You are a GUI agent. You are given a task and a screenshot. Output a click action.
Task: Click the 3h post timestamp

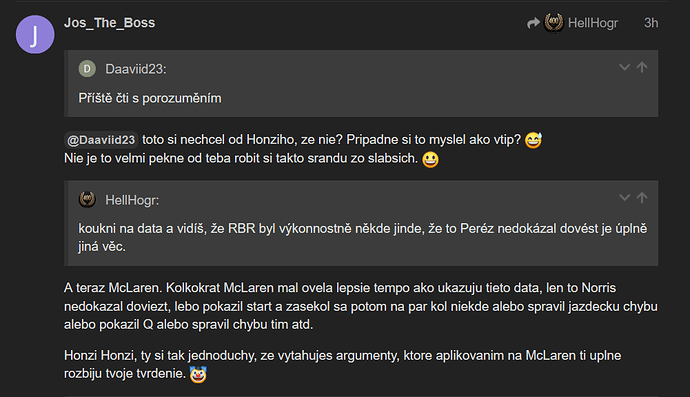coord(651,23)
